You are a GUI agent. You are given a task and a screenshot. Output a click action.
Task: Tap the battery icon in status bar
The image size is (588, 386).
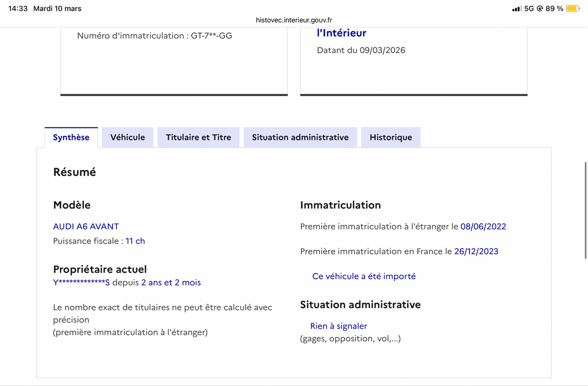[x=573, y=8]
